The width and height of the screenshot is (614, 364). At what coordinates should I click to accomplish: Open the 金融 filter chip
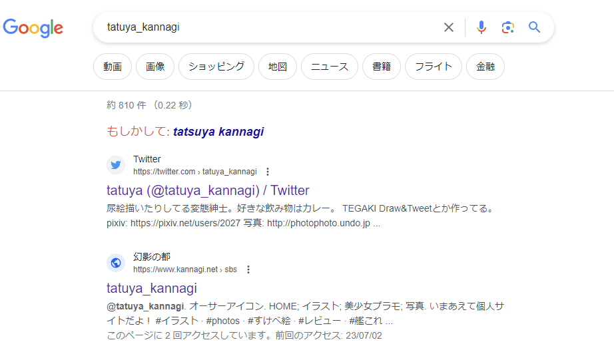485,67
